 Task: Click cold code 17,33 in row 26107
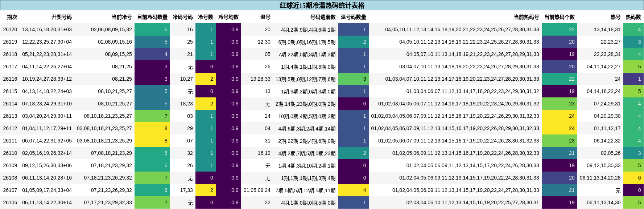(x=186, y=190)
